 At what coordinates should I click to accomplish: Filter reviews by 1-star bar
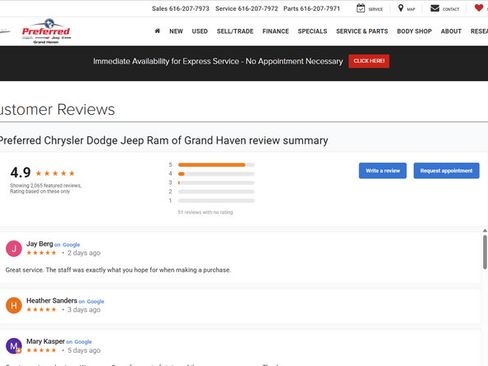pos(216,201)
